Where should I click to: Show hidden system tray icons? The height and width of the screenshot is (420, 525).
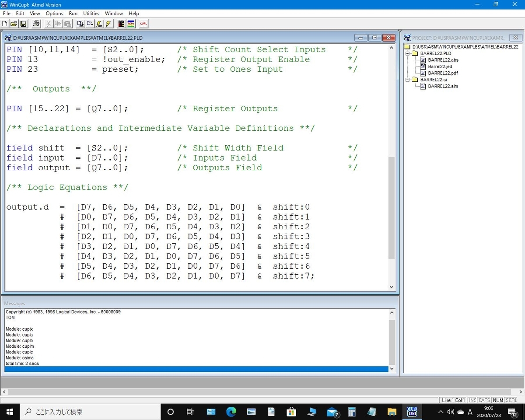[x=441, y=412]
